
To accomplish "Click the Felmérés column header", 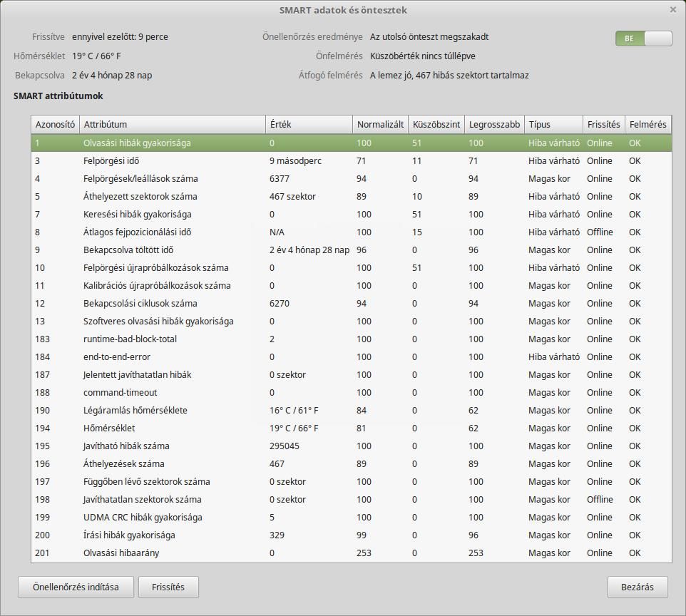I will 648,124.
